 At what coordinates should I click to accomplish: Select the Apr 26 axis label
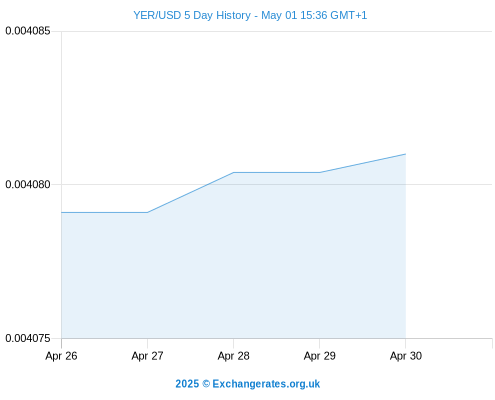coord(61,356)
